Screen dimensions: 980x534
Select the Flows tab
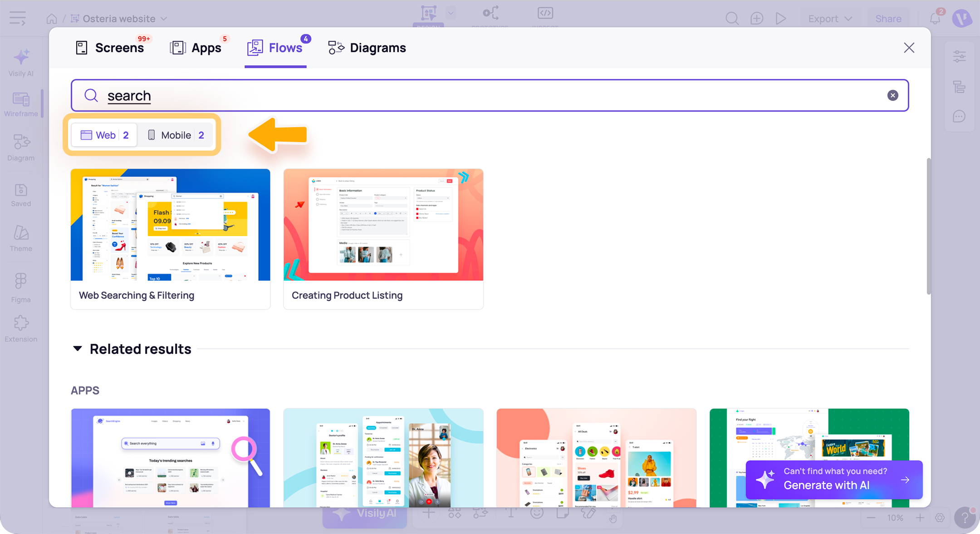point(275,48)
